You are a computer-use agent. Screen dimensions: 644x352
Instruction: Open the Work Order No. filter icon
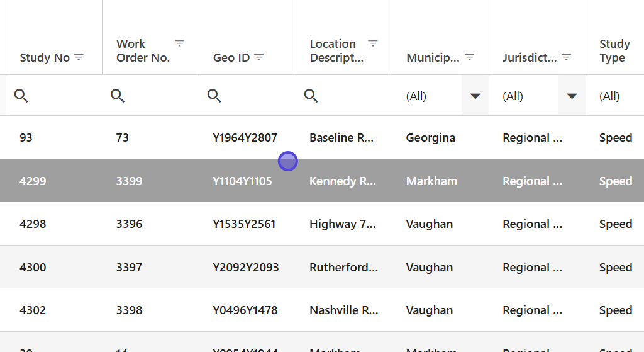tap(180, 43)
